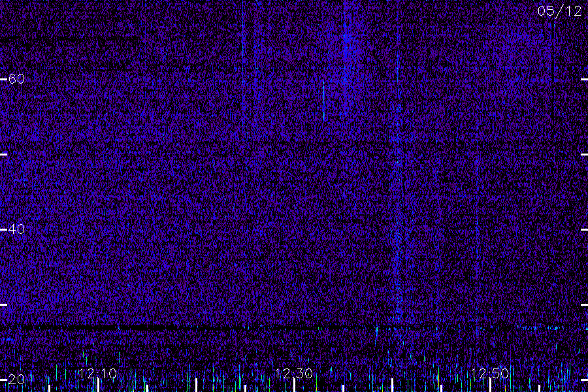Image resolution: width=588 pixels, height=392 pixels.
Task: Click the 60 frequency axis label
Action: coord(16,79)
